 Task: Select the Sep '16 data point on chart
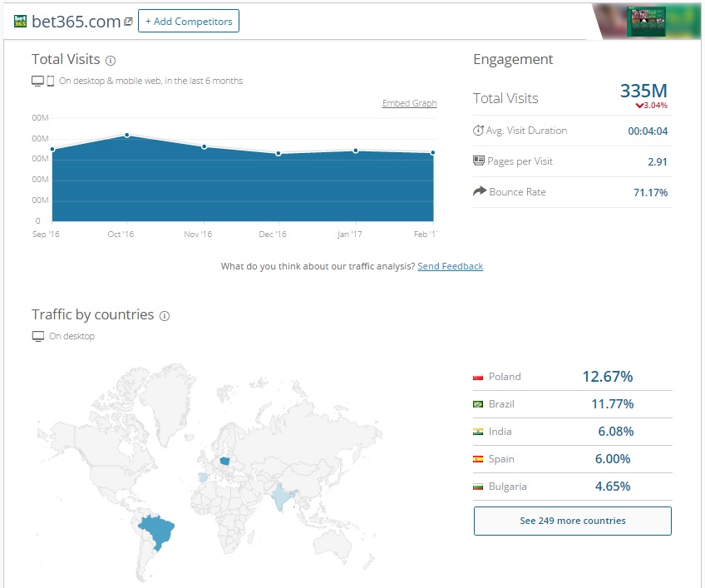52,150
